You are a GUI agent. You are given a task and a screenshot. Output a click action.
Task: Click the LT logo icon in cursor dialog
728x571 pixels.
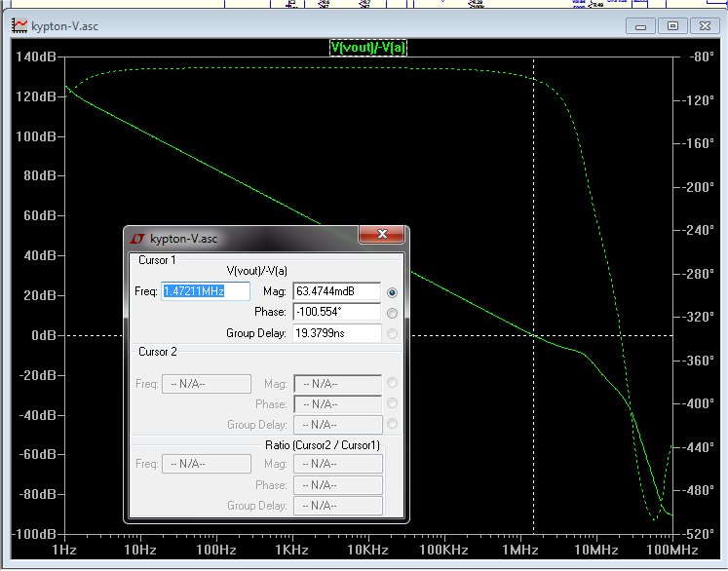(137, 239)
